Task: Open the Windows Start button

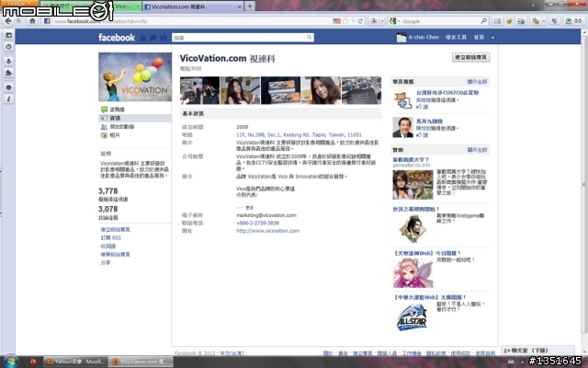Action: pos(10,362)
